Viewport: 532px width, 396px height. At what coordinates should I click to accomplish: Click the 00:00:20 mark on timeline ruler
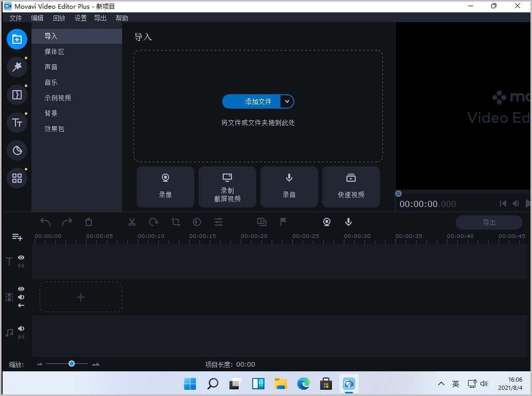pos(254,236)
